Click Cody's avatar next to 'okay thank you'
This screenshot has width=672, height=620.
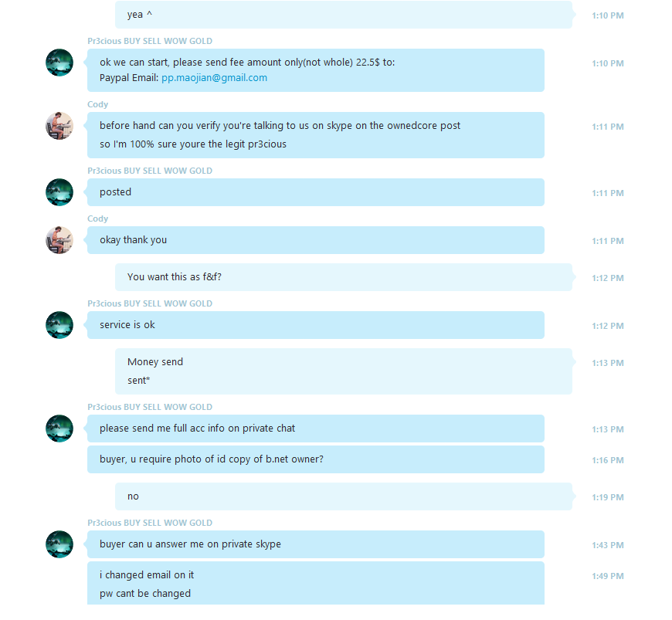coord(59,240)
